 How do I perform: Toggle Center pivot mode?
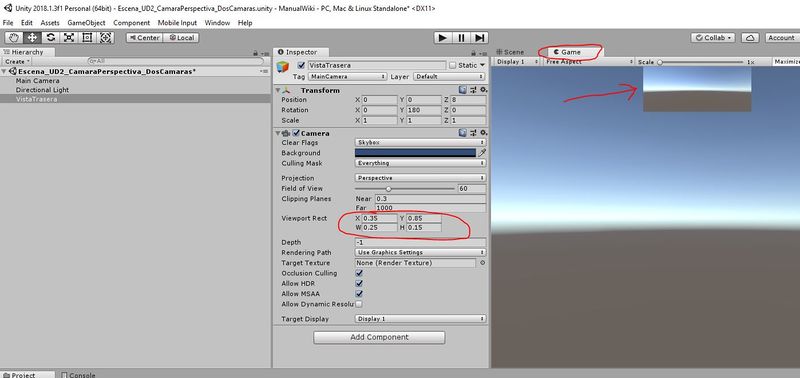144,38
